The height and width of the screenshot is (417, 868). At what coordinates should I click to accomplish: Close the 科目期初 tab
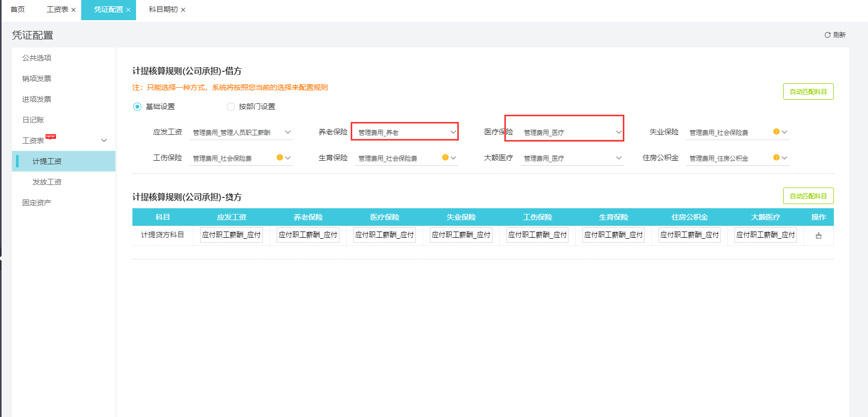[183, 10]
